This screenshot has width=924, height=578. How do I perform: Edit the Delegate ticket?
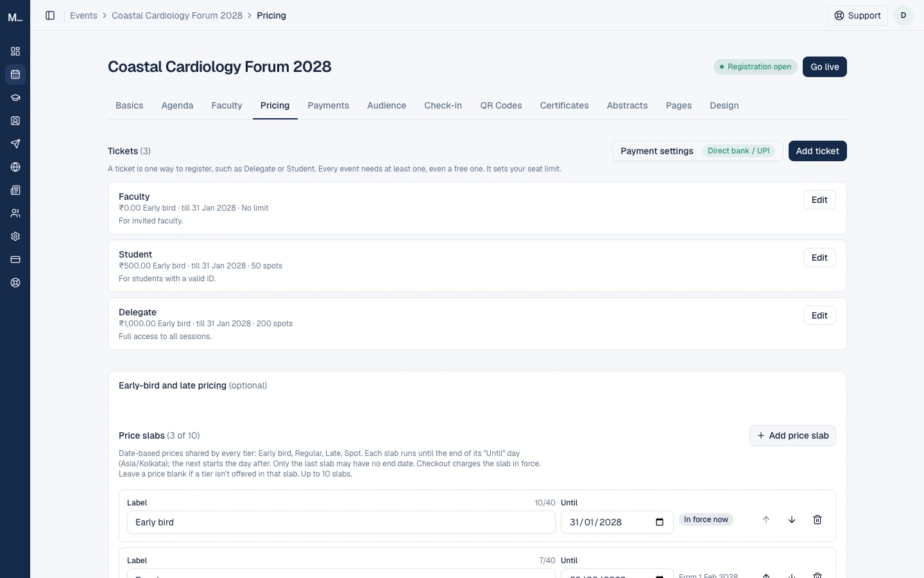click(819, 315)
